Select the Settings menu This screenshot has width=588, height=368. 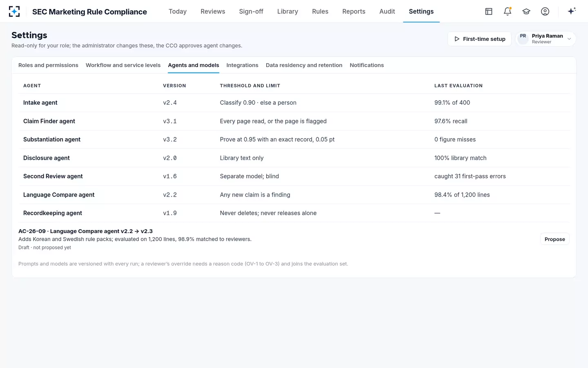click(421, 11)
